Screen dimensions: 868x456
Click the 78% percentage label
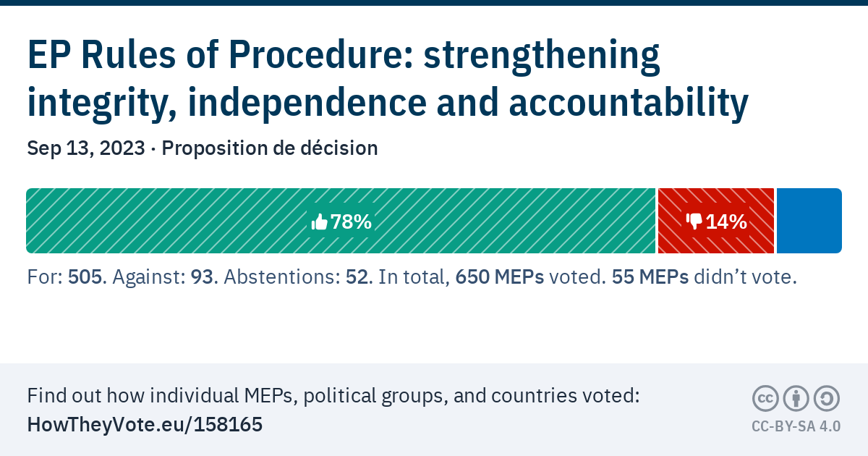[351, 222]
